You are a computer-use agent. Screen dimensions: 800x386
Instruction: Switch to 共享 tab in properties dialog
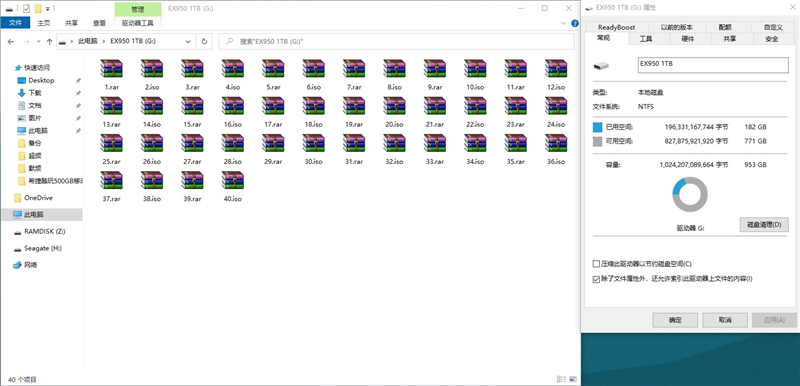point(730,39)
